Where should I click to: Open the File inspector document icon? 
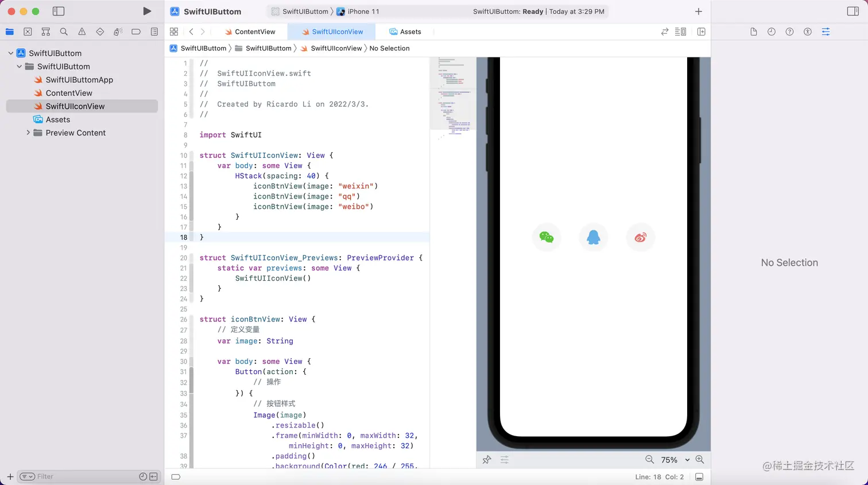click(x=754, y=32)
